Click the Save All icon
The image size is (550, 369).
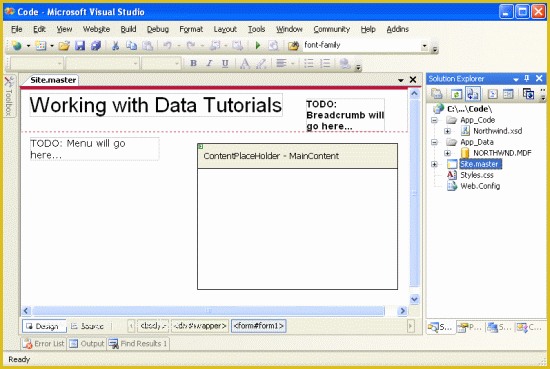coord(96,46)
